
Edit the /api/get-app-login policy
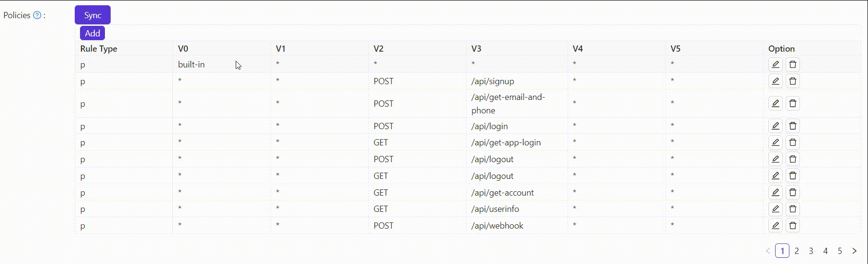tap(775, 143)
